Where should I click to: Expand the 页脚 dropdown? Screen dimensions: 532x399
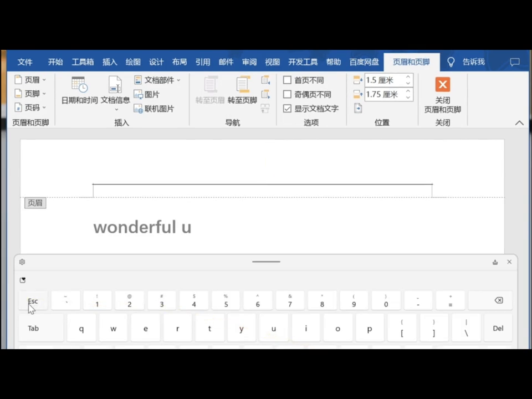(x=30, y=93)
